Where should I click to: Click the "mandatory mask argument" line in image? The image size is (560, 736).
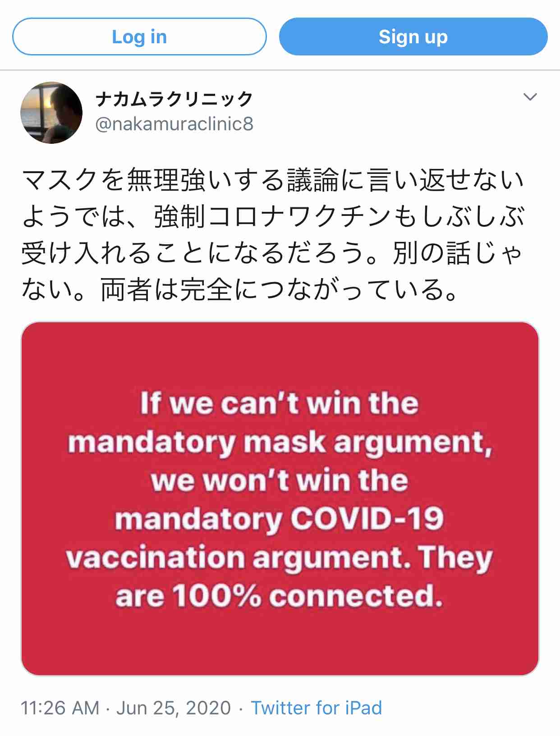(x=280, y=442)
